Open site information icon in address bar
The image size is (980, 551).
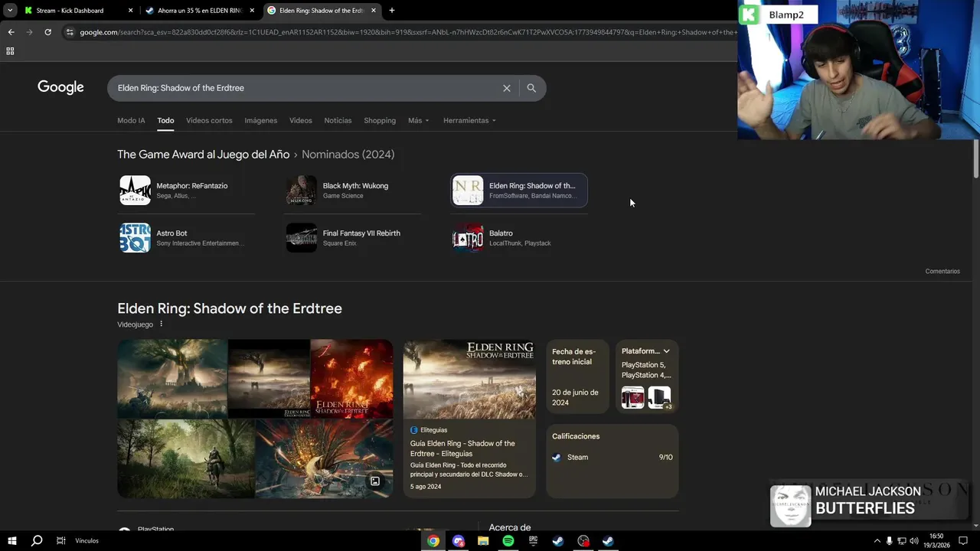[70, 32]
